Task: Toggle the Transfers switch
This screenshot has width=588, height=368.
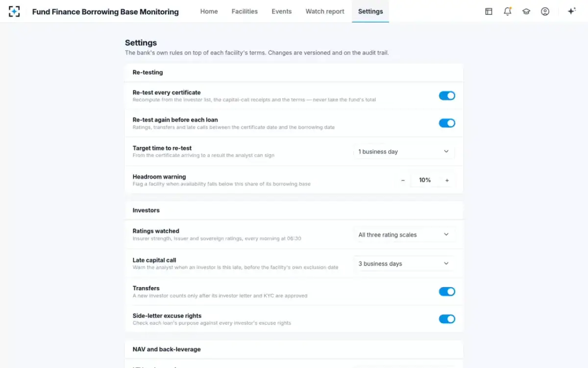Action: [x=447, y=291]
